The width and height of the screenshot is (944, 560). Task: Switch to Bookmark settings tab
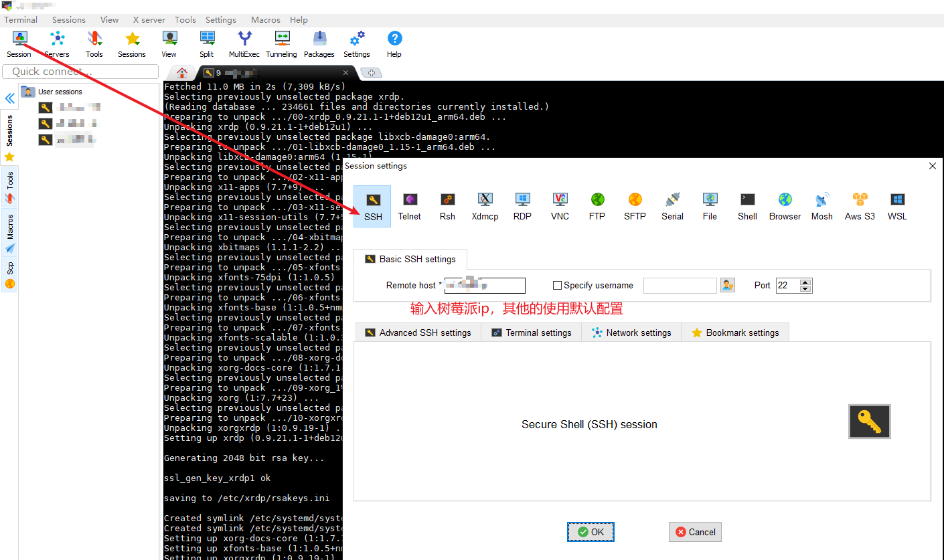point(735,333)
